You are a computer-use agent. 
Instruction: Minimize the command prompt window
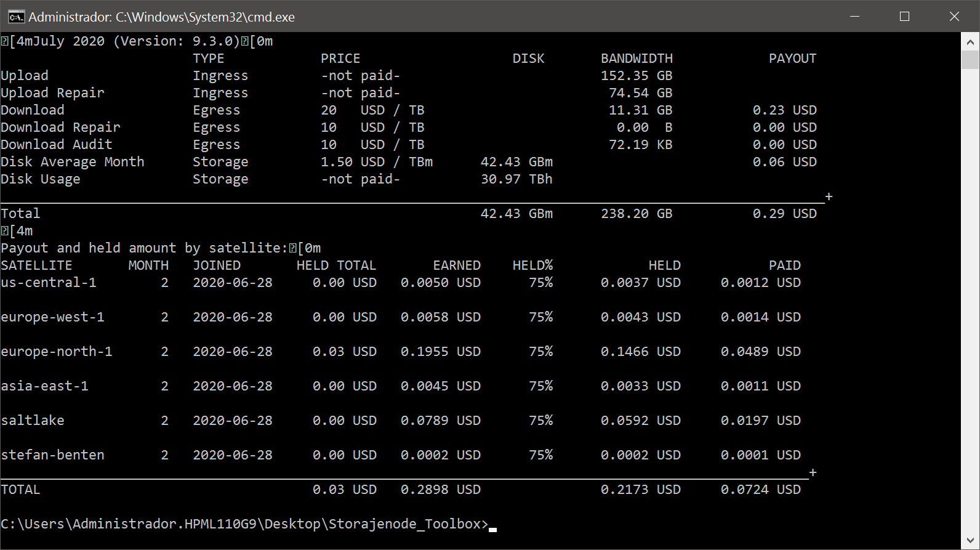point(854,17)
